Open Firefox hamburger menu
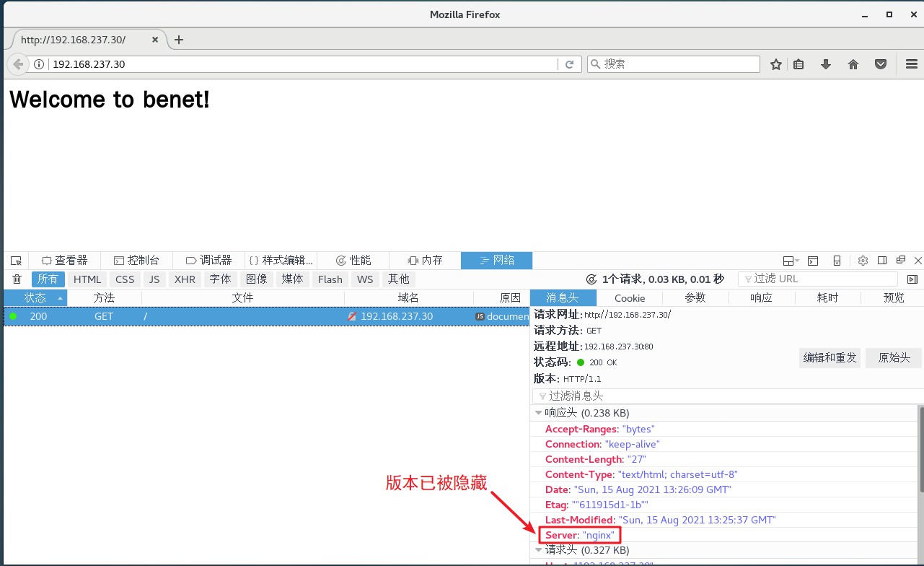Screen dimensions: 924x566 tap(912, 64)
